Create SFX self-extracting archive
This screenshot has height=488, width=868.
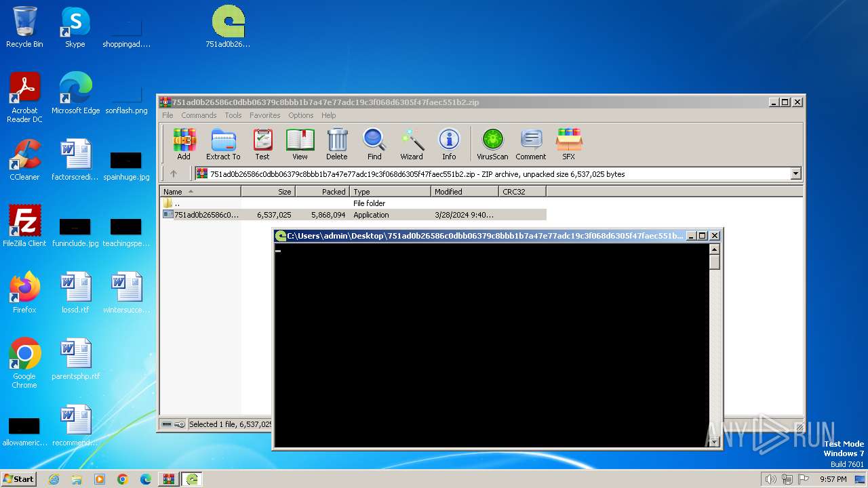pyautogui.click(x=568, y=144)
